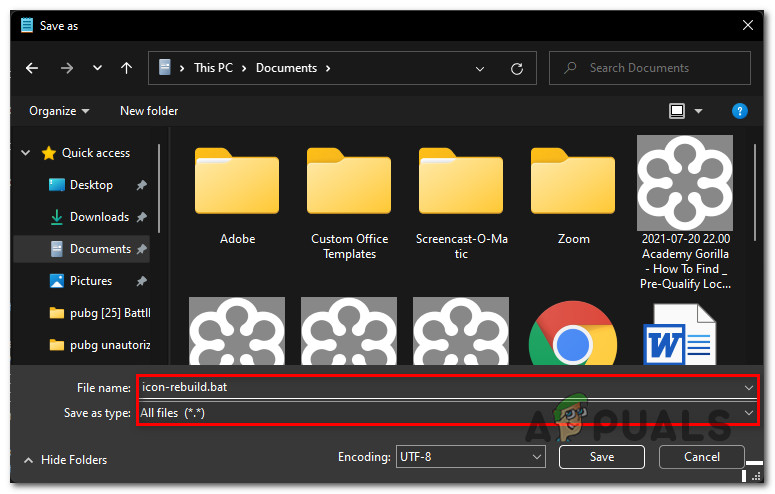Click the Up one level arrow

126,68
